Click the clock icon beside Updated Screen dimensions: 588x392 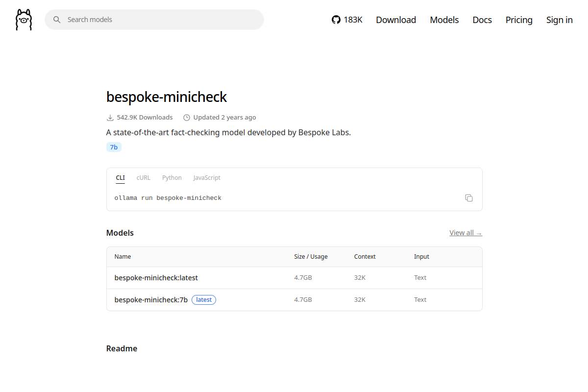point(187,118)
